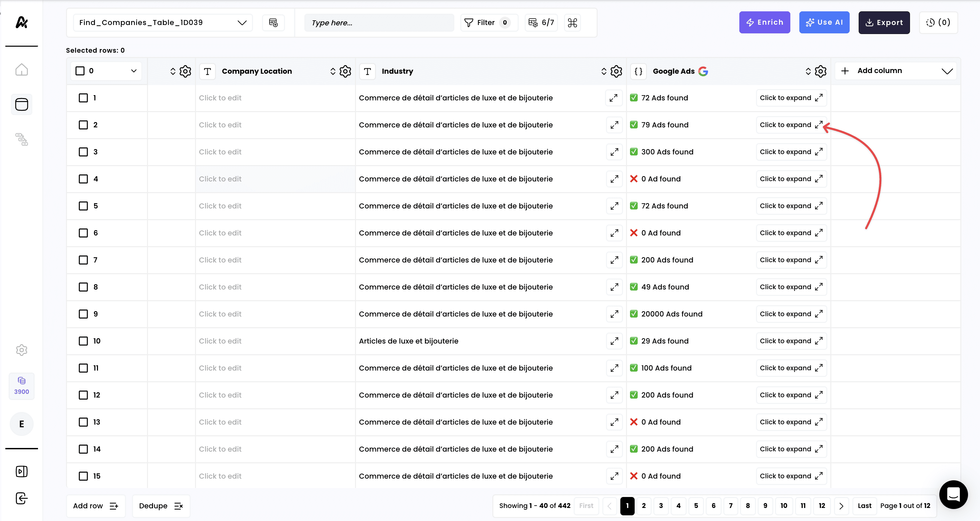This screenshot has width=980, height=521.
Task: Open Google Ads column settings gear
Action: coord(821,71)
